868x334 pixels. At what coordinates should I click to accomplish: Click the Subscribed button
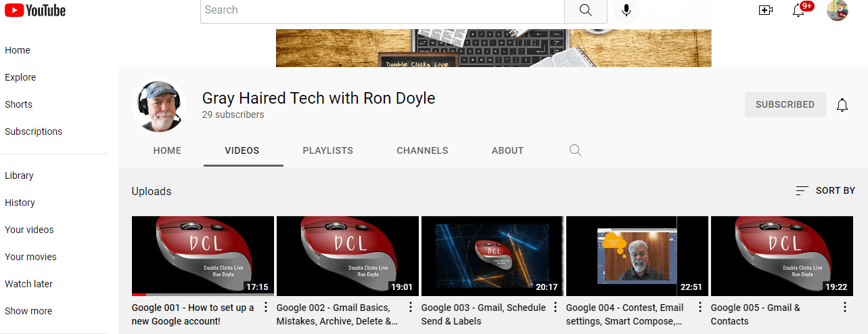(x=785, y=105)
